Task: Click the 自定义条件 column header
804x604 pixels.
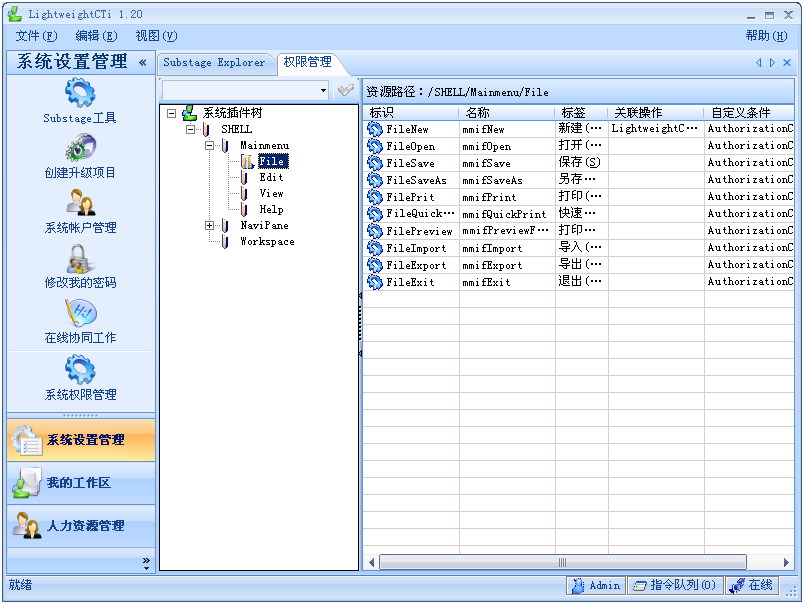Action: [x=749, y=113]
